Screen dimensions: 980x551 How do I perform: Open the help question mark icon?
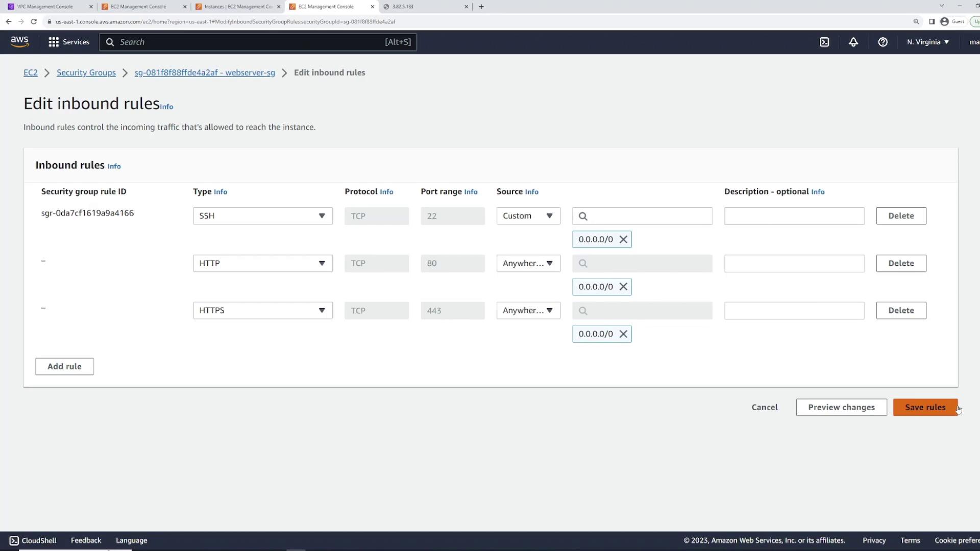point(883,42)
